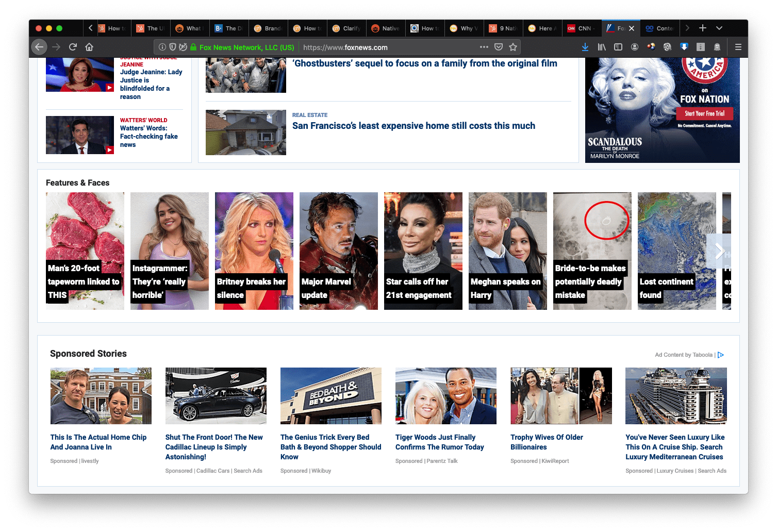Go back with the browser back arrow
Screen dimensions: 777x532
pyautogui.click(x=39, y=47)
